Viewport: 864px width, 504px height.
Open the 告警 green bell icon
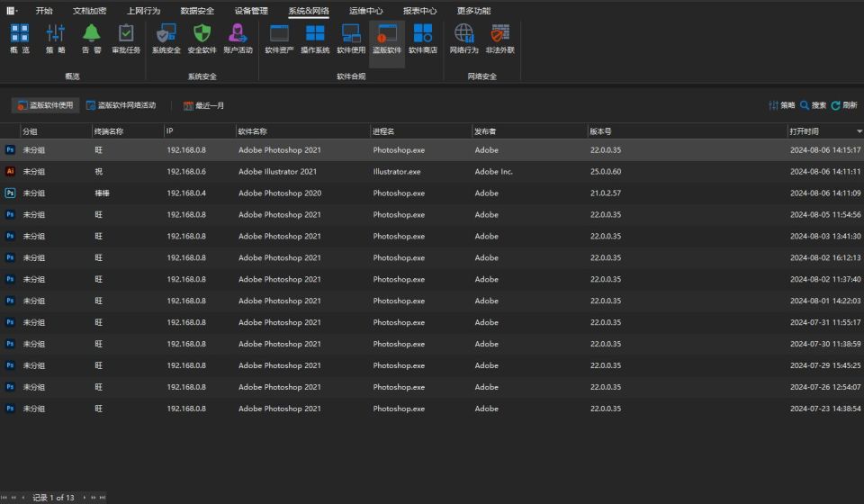click(x=92, y=33)
